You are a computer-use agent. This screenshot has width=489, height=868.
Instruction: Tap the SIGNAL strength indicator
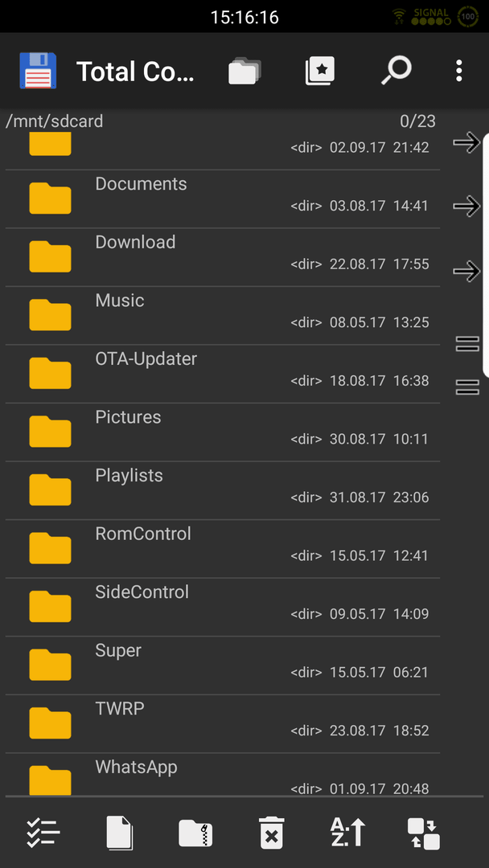[431, 17]
